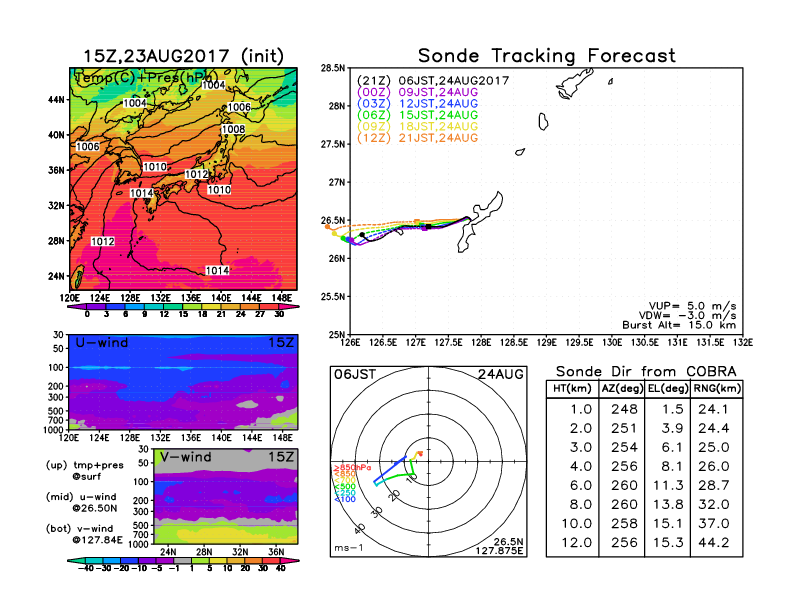Click the azimuth value 258 in the table
The height and width of the screenshot is (612, 792).
pos(624,524)
